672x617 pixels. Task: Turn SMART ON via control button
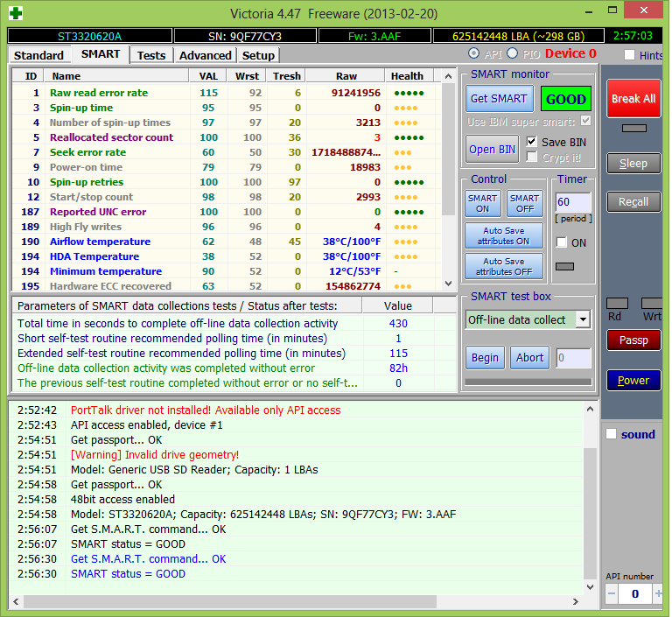click(483, 203)
